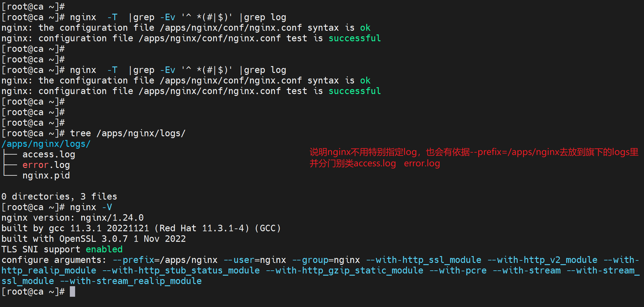Click the "nginx -V" command text
Image resolution: width=644 pixels, height=307 pixels.
click(91, 207)
